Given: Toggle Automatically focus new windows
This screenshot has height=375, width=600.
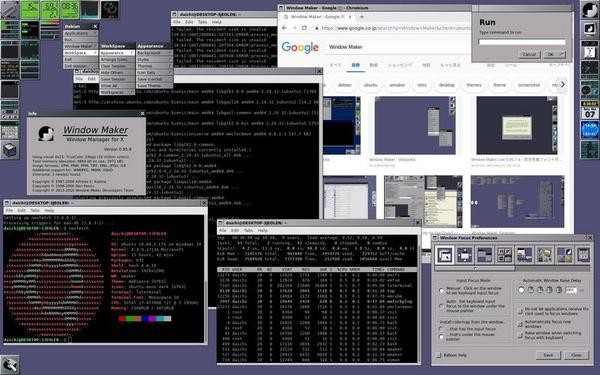Looking at the screenshot, I should click(x=520, y=324).
